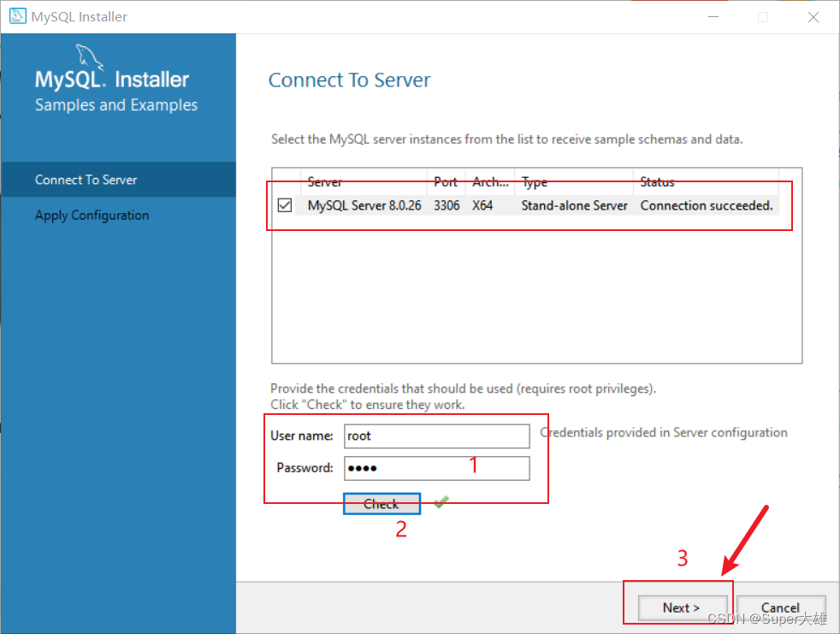Click the Server column header

[364, 182]
